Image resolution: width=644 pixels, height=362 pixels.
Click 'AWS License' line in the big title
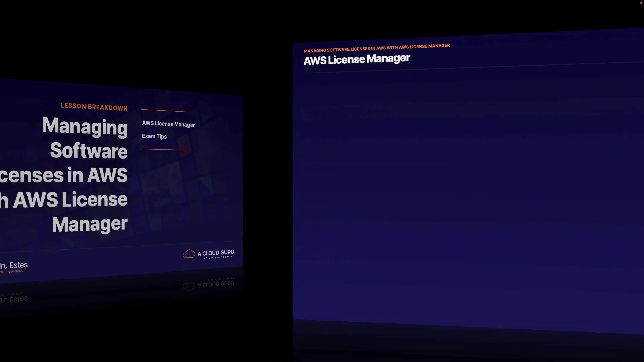(70, 200)
